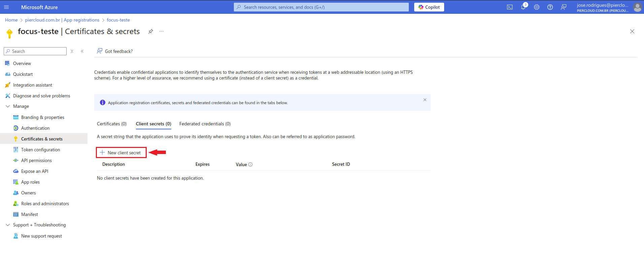Switch to the Certificates (0) tab
Viewport: 644px width, 278px height.
pyautogui.click(x=112, y=124)
